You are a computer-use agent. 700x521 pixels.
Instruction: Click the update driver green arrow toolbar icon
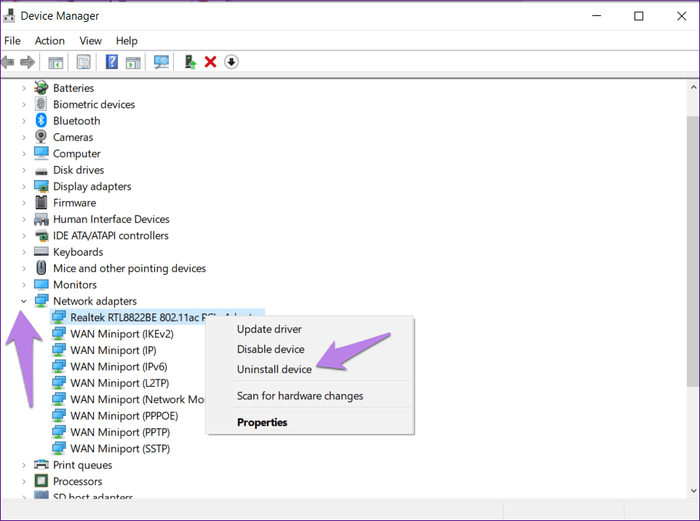pyautogui.click(x=190, y=62)
